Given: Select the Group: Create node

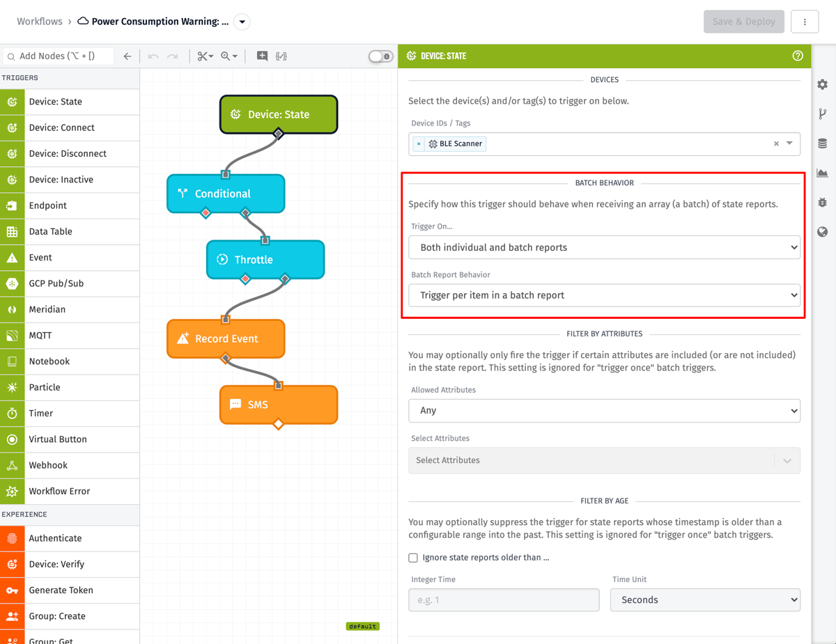Looking at the screenshot, I should click(70, 616).
